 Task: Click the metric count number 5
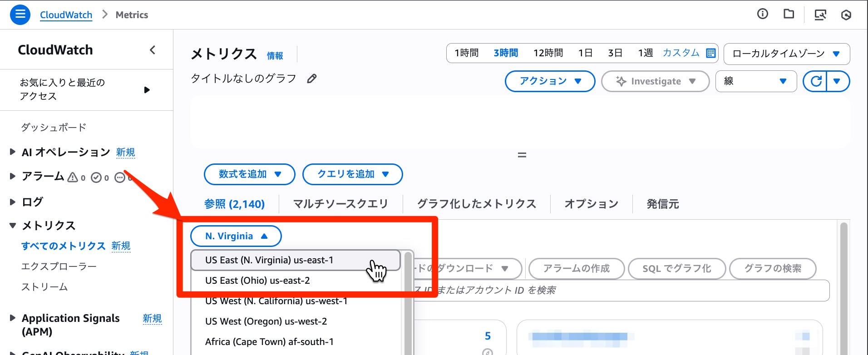click(488, 336)
